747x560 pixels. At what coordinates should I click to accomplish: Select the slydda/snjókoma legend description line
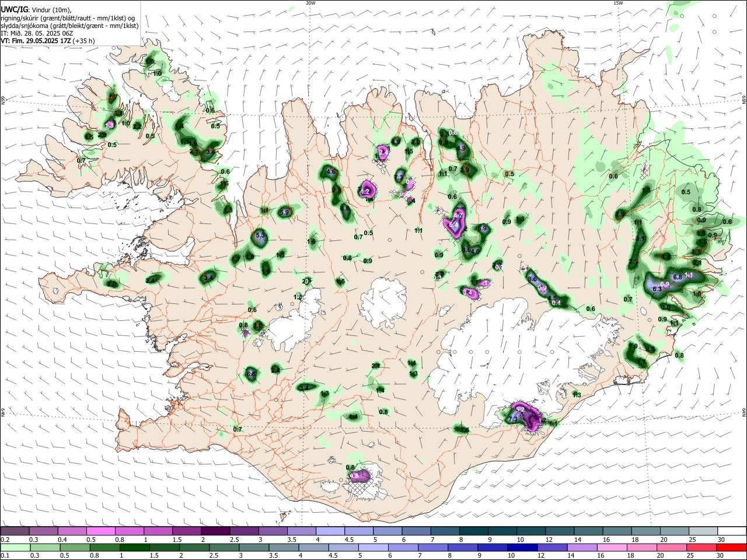pyautogui.click(x=69, y=26)
